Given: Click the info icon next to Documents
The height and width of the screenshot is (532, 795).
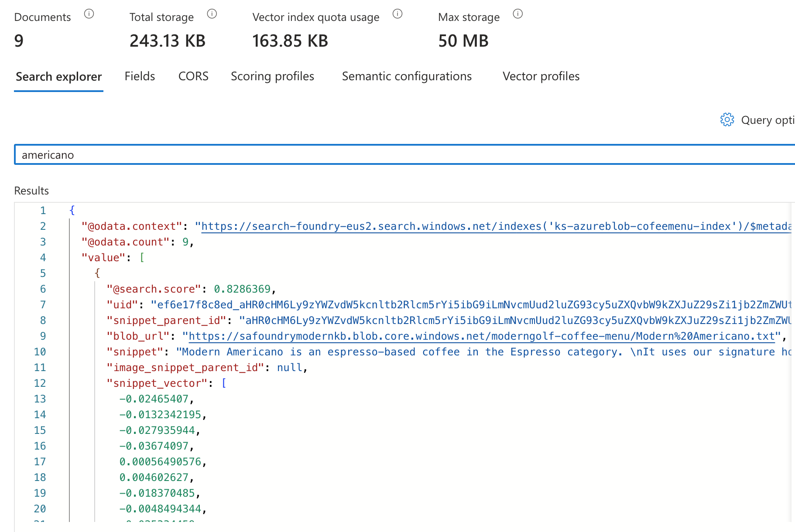Looking at the screenshot, I should [89, 14].
